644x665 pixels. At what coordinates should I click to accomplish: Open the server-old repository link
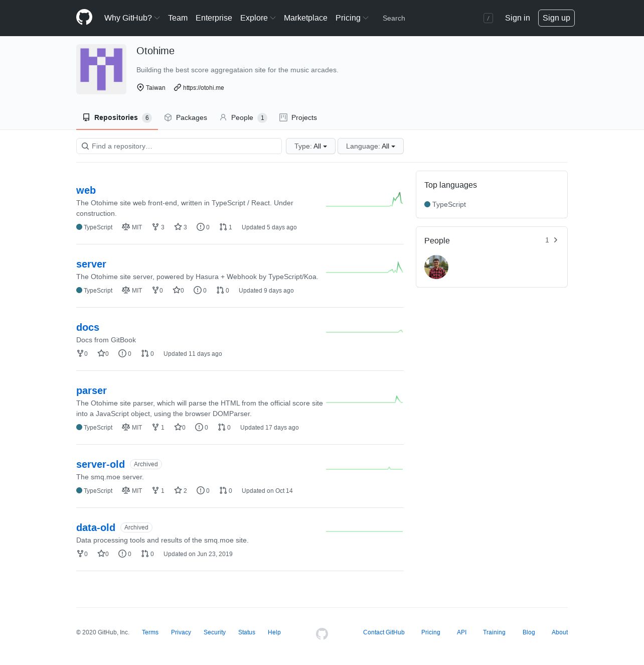(100, 464)
